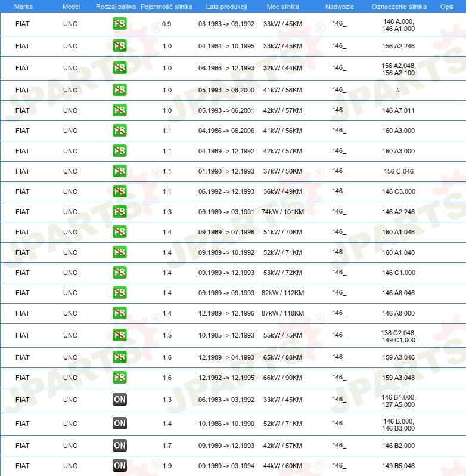The height and width of the screenshot is (476, 466).
Task: Click petrol icon in 146 C1.000 row
Action: (119, 273)
